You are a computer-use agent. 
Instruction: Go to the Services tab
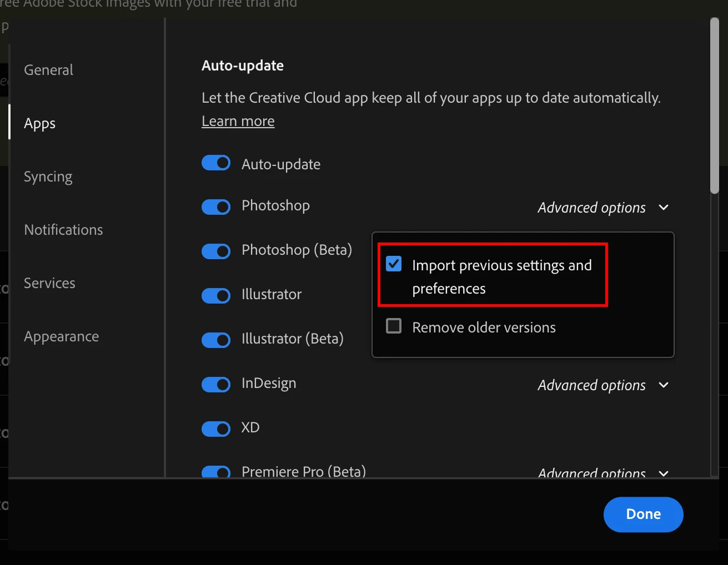[x=49, y=283]
